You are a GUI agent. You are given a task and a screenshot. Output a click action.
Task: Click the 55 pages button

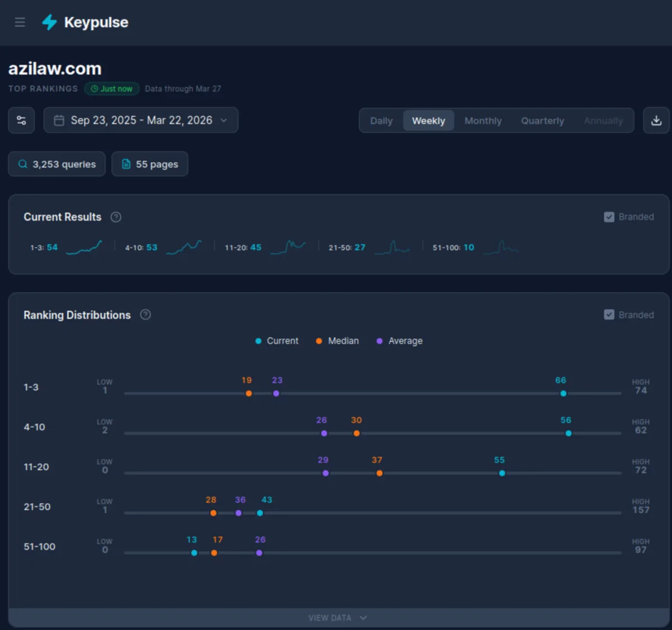pos(150,164)
